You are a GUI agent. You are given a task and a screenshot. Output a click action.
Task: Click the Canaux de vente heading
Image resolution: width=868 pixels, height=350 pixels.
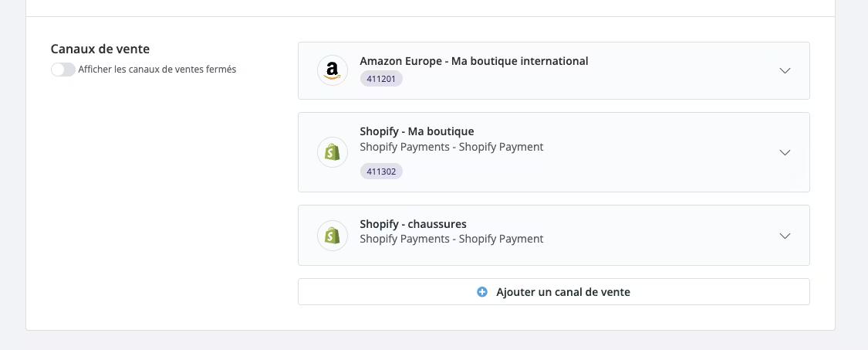click(100, 49)
